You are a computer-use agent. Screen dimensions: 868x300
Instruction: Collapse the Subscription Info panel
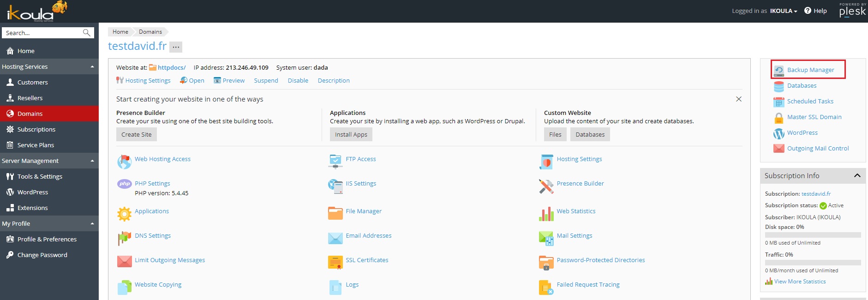coord(857,175)
